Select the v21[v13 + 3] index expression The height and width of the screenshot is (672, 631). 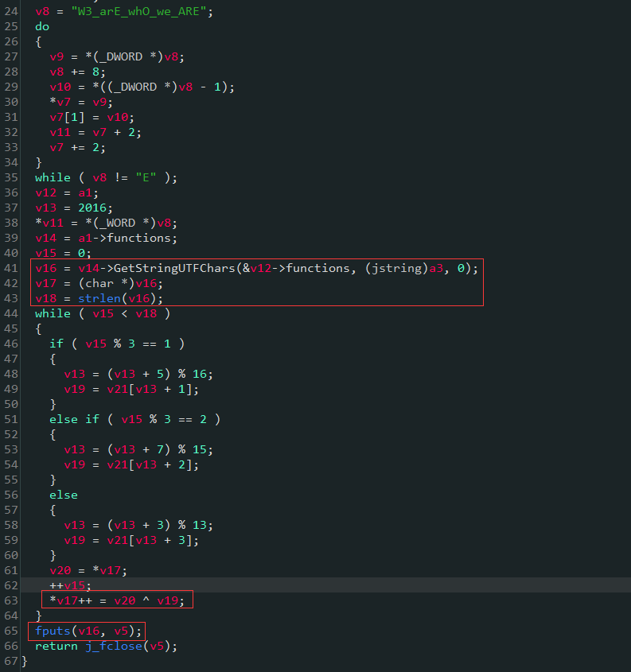tap(149, 540)
